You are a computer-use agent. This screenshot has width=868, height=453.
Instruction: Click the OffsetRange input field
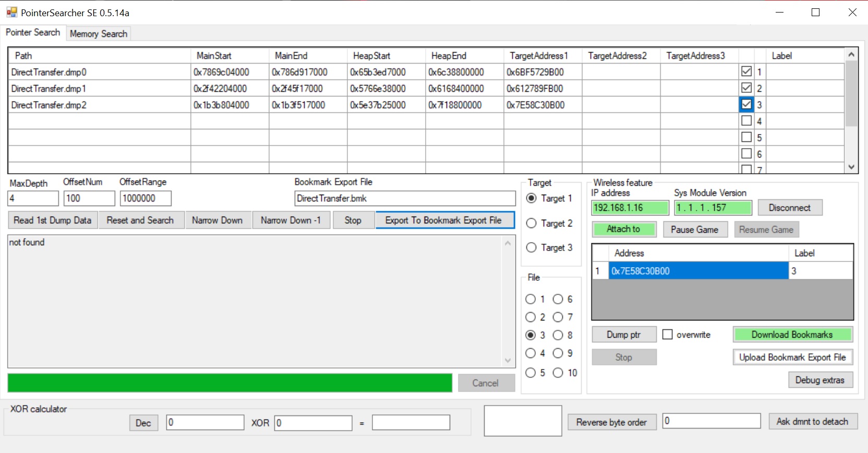(x=146, y=198)
